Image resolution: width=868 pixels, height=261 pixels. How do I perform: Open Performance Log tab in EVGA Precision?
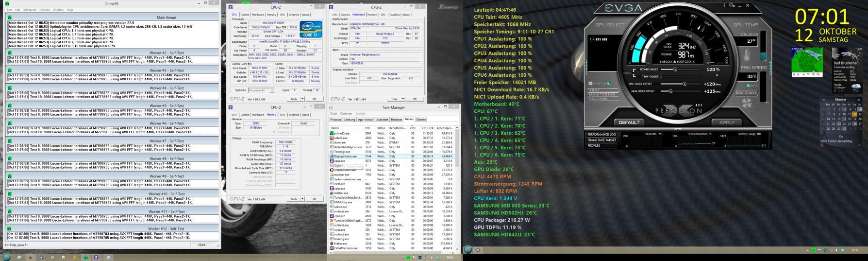tap(601, 134)
